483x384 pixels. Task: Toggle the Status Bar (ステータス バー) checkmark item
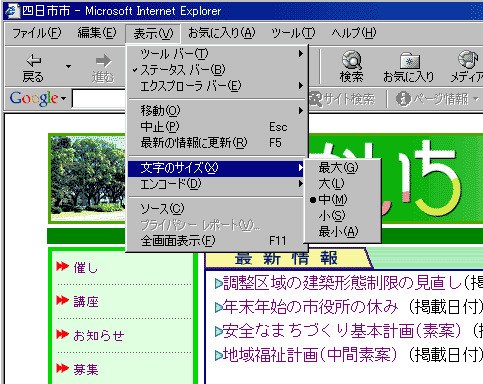pos(217,70)
